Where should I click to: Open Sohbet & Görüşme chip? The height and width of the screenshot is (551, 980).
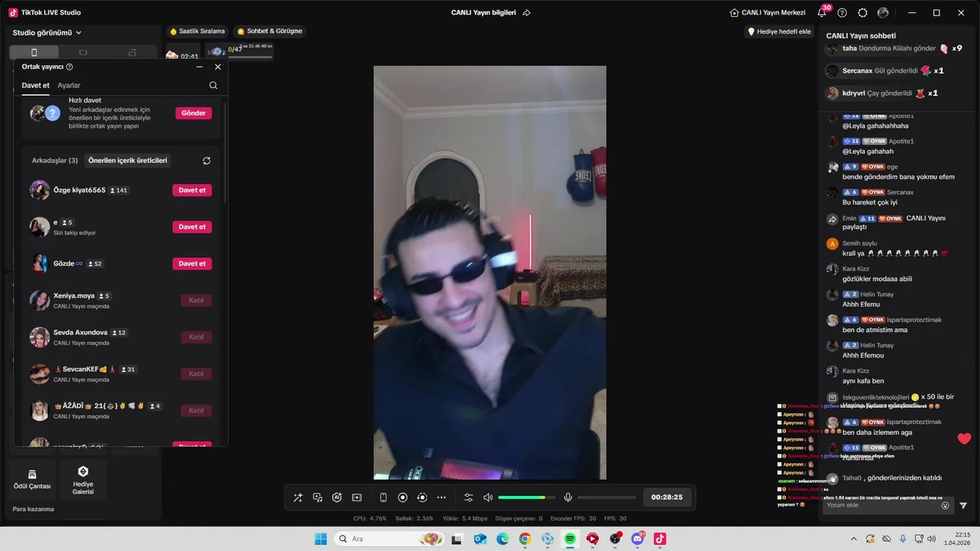click(x=269, y=31)
